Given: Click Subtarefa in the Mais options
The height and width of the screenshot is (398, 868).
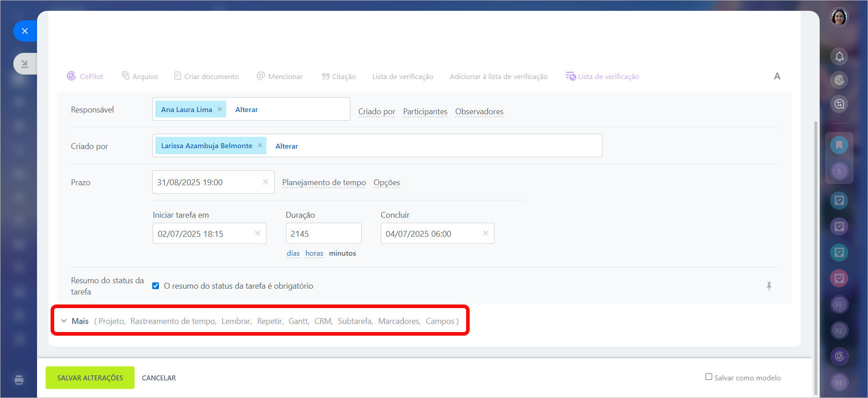Looking at the screenshot, I should [355, 321].
